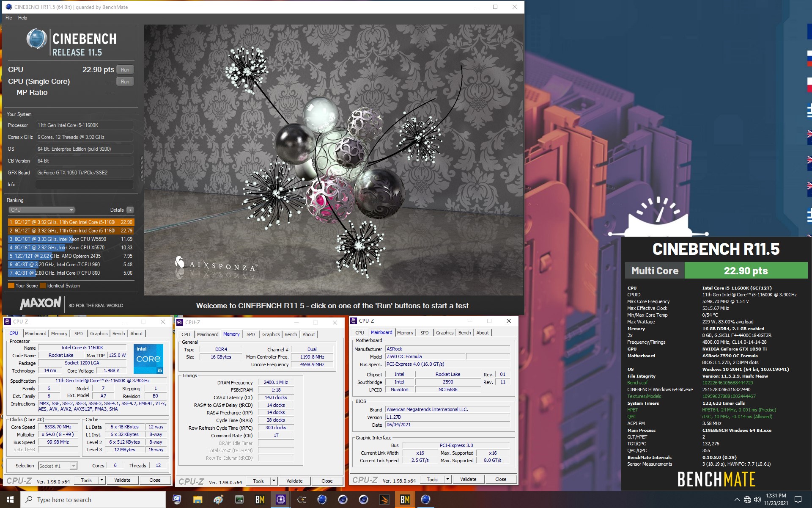Open Tools dropdown arrow in middle CPU-Z window

pos(274,481)
